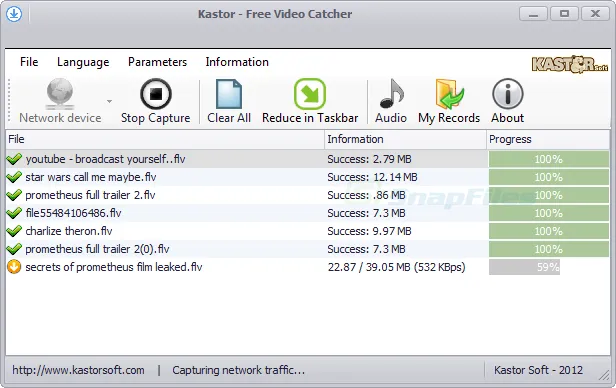Click the Stop Capture button
Screen dimensions: 616x388
click(156, 101)
